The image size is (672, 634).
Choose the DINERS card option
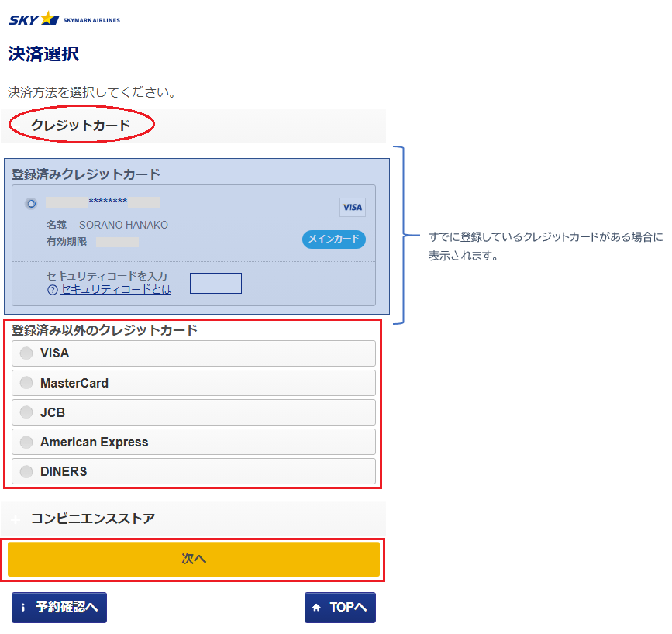click(x=26, y=471)
